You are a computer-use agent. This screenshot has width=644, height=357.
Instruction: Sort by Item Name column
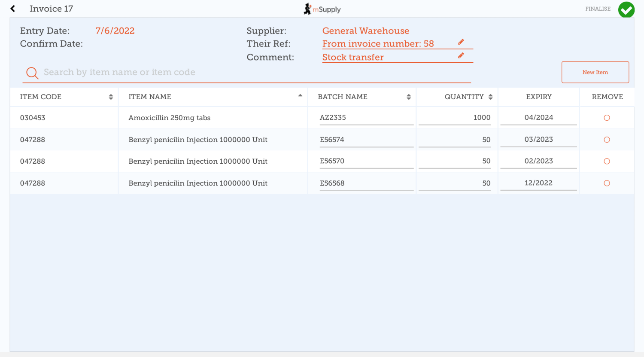pyautogui.click(x=300, y=96)
